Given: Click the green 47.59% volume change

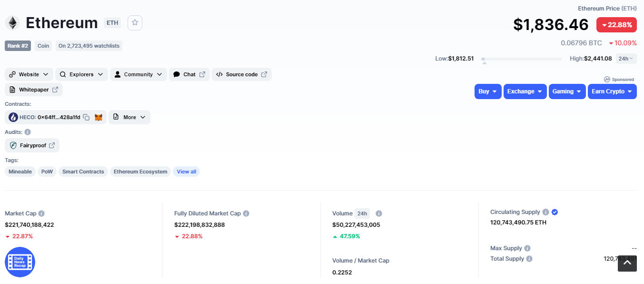Looking at the screenshot, I should [x=346, y=236].
